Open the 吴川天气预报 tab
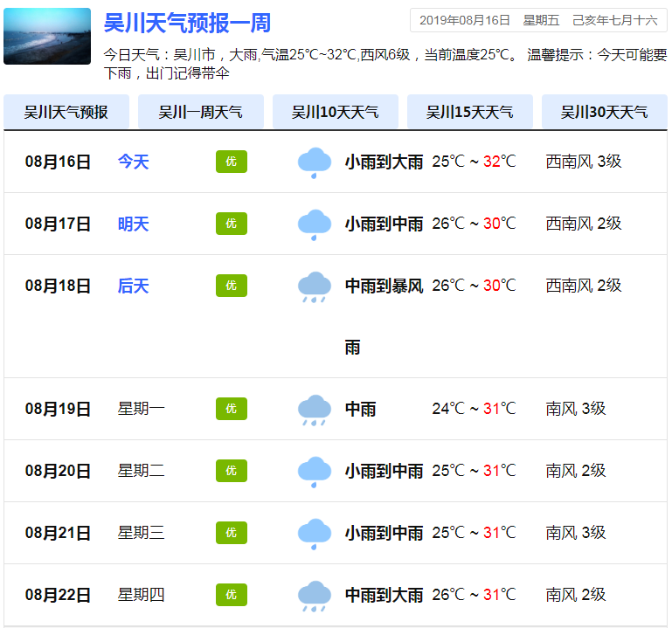Image resolution: width=672 pixels, height=628 pixels. (x=66, y=112)
